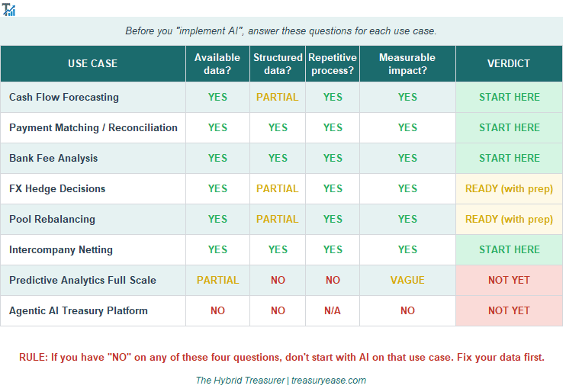Click PARTIAL structured data cell for FX Hedge
Viewport: 566px width, 392px height.
click(x=278, y=188)
